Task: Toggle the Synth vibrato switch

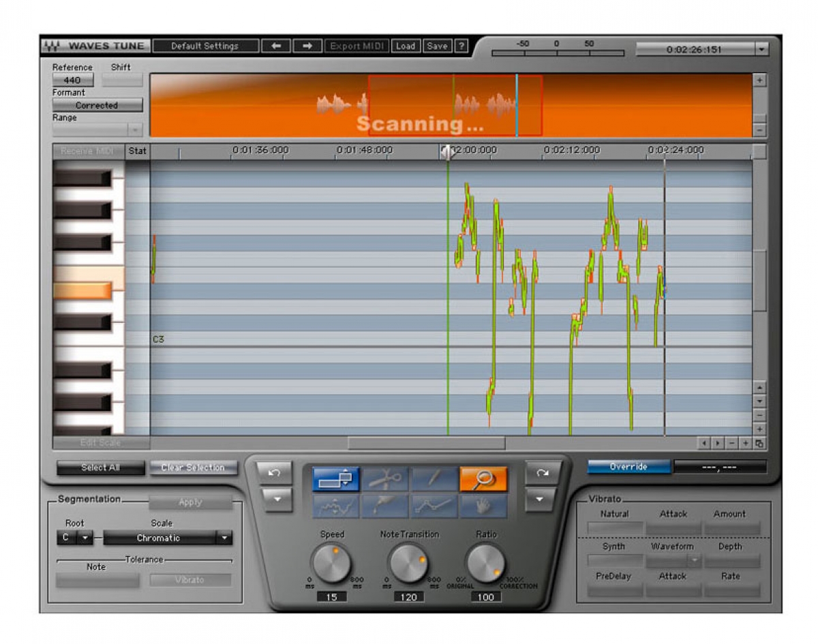Action: (615, 560)
